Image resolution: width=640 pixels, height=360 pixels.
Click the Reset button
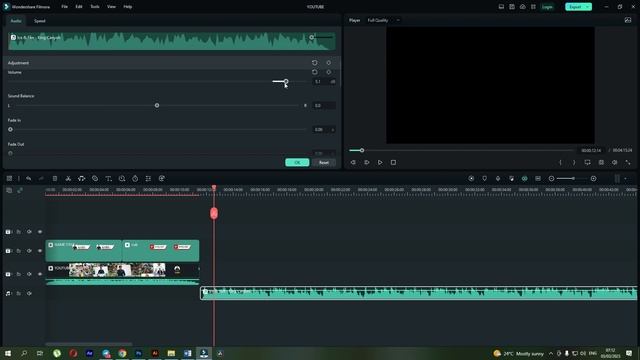click(x=324, y=162)
